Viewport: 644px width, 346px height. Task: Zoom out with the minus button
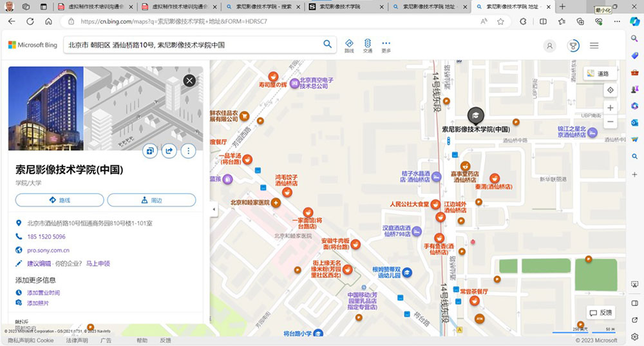pyautogui.click(x=611, y=122)
